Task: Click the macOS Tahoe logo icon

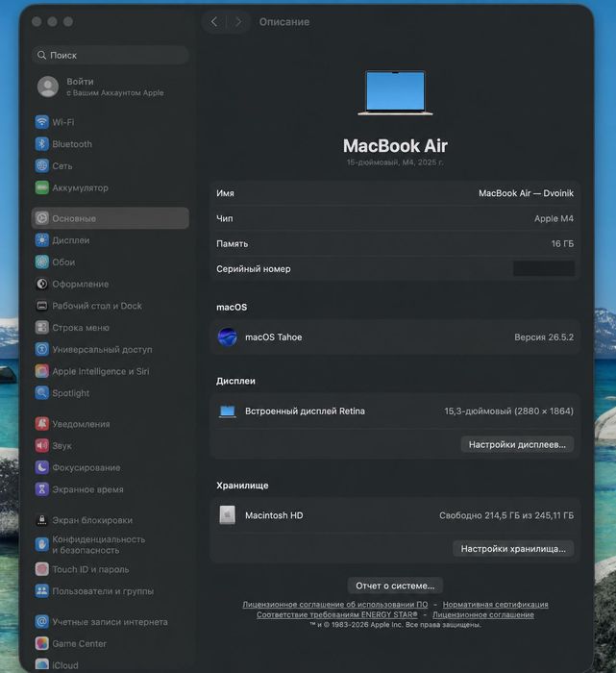Action: coord(228,336)
